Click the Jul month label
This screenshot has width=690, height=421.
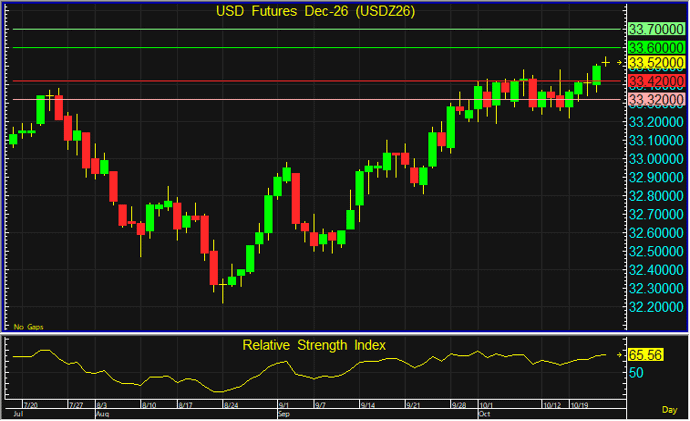coord(18,414)
